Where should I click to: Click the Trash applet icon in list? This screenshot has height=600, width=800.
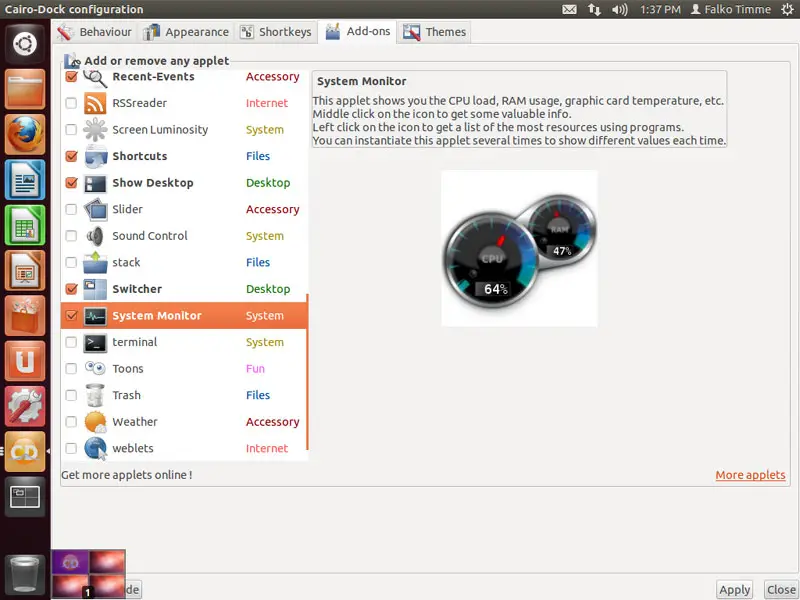click(95, 395)
